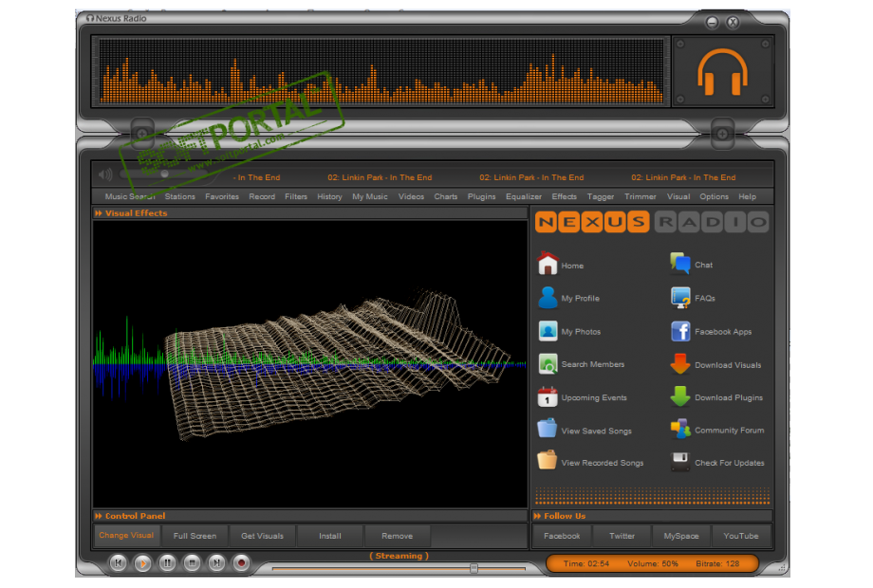Open the Trimmer menu
This screenshot has width=873, height=588.
pos(640,196)
